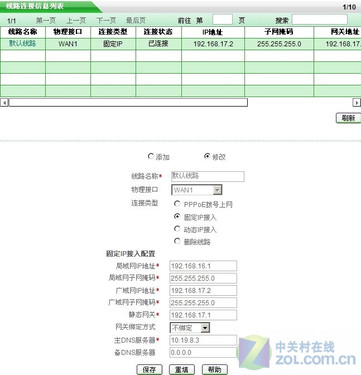Click the 局域网IP地址 field

coord(203,266)
